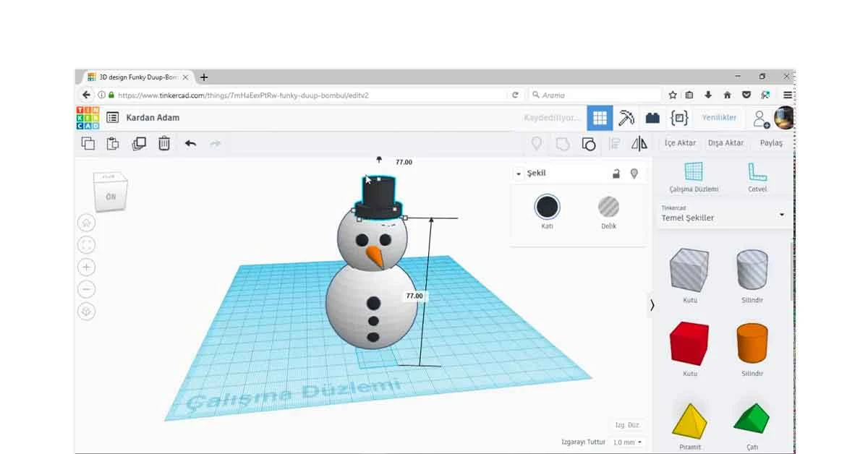Image resolution: width=868 pixels, height=454 pixels.
Task: Delete the shape using the trash icon
Action: pos(164,144)
